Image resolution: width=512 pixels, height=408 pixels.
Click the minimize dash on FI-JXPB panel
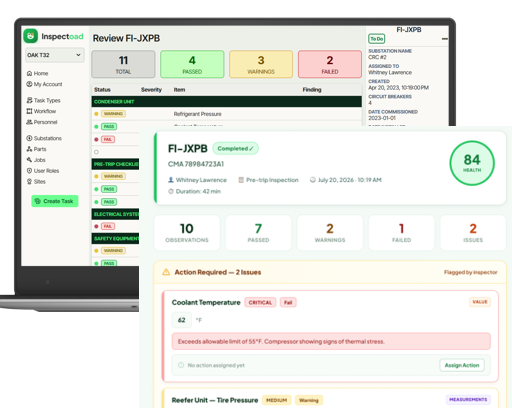click(445, 39)
